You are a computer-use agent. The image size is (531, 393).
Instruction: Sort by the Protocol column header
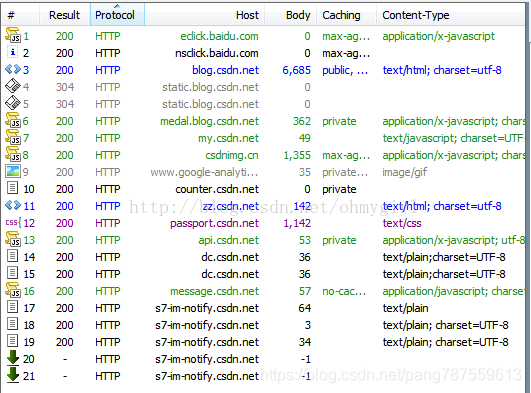[x=117, y=15]
